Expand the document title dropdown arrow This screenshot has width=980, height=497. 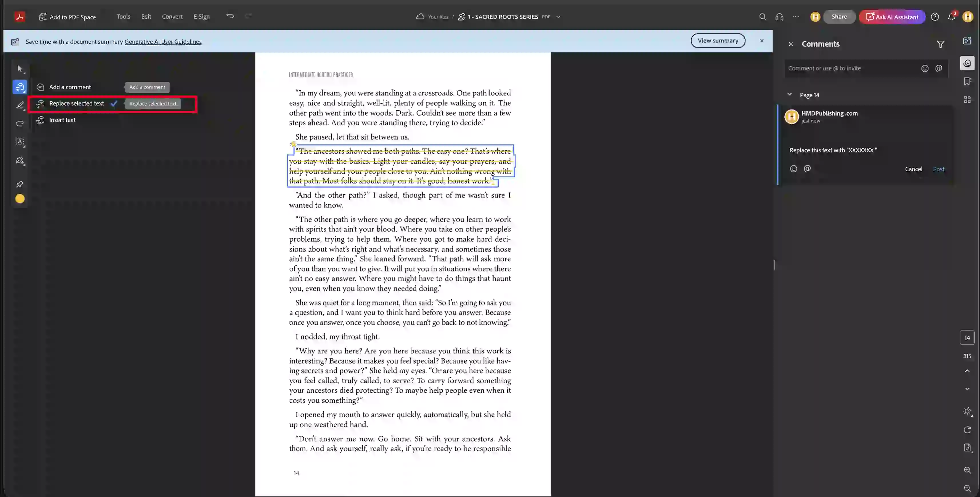558,17
